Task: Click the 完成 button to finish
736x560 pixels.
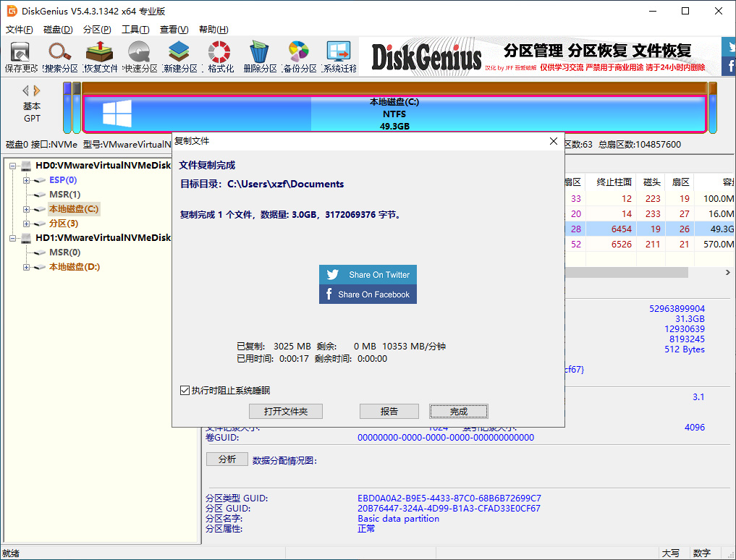Action: point(459,411)
